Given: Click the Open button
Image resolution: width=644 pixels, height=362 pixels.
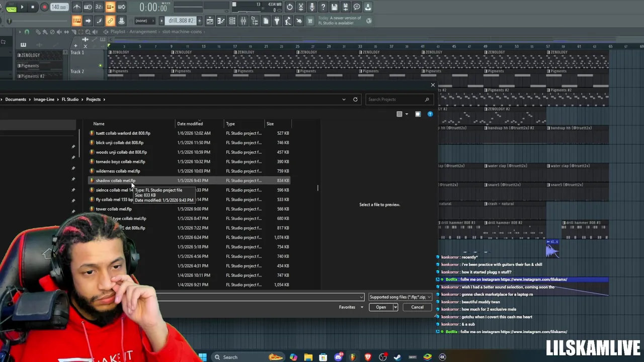Looking at the screenshot, I should pos(381,307).
